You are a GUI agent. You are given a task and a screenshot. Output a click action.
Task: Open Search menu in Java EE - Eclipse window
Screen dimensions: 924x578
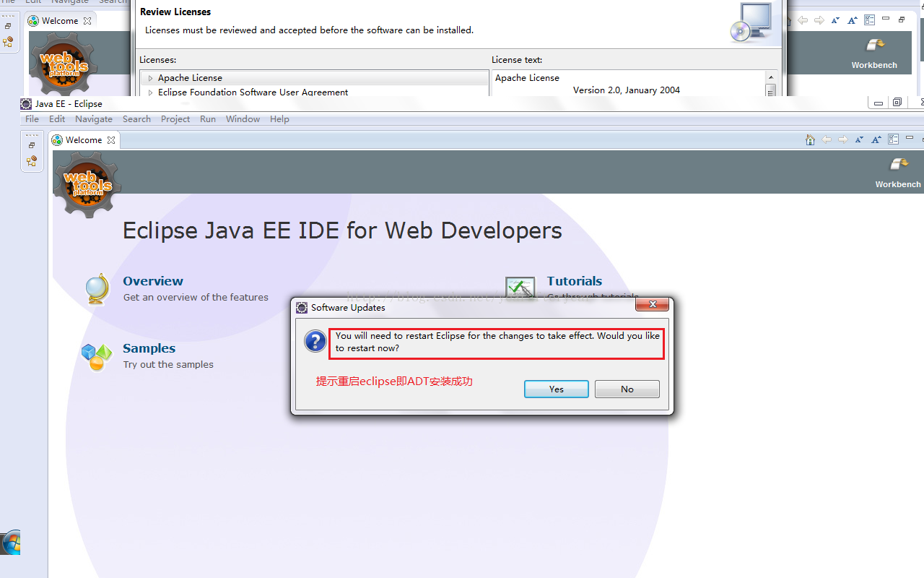(136, 119)
